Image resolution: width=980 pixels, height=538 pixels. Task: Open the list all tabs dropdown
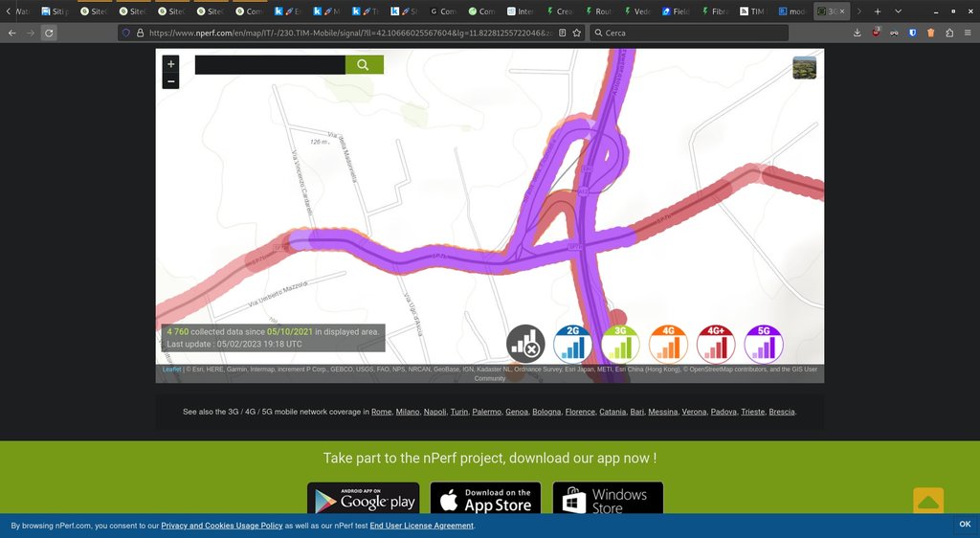(x=898, y=11)
